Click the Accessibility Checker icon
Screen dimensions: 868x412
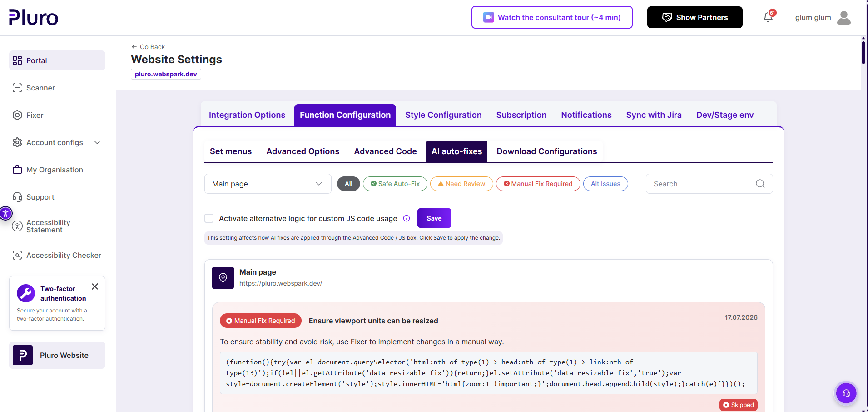tap(17, 255)
